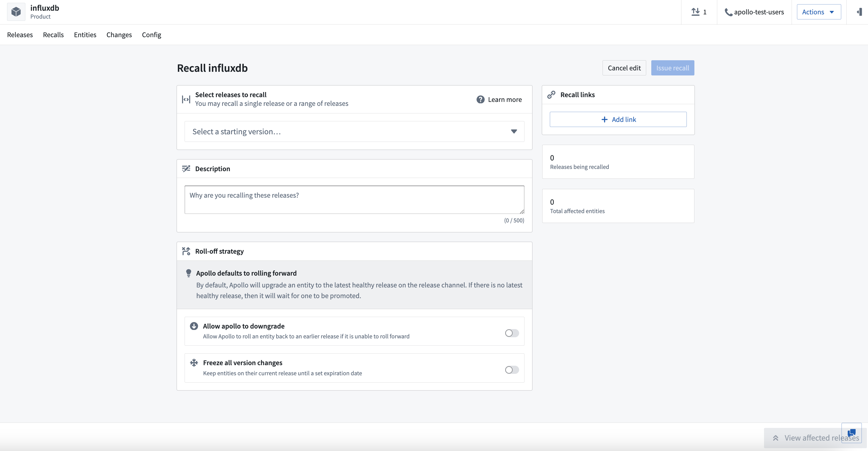Open the Actions dropdown menu

[819, 12]
